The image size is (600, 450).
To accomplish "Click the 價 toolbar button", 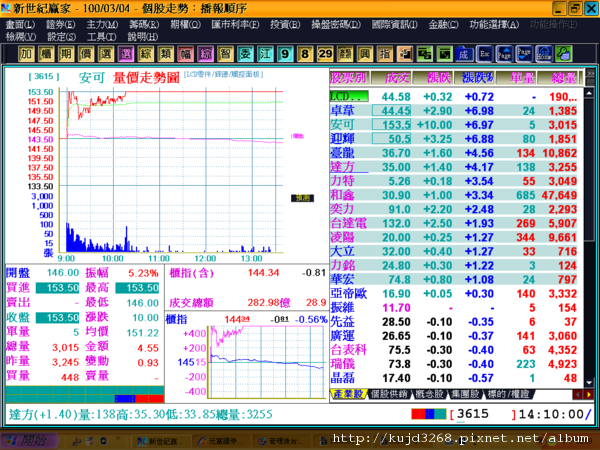I will [x=86, y=54].
